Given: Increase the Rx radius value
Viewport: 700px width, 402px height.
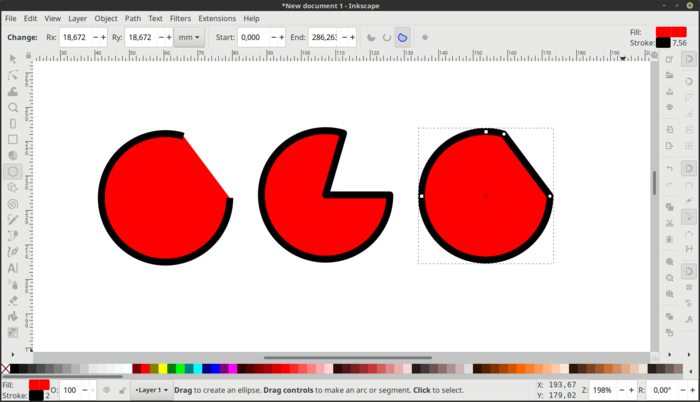Looking at the screenshot, I should (x=103, y=38).
